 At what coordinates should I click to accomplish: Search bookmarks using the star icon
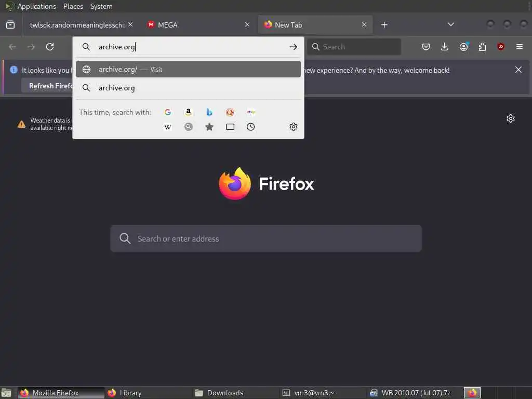coord(209,127)
